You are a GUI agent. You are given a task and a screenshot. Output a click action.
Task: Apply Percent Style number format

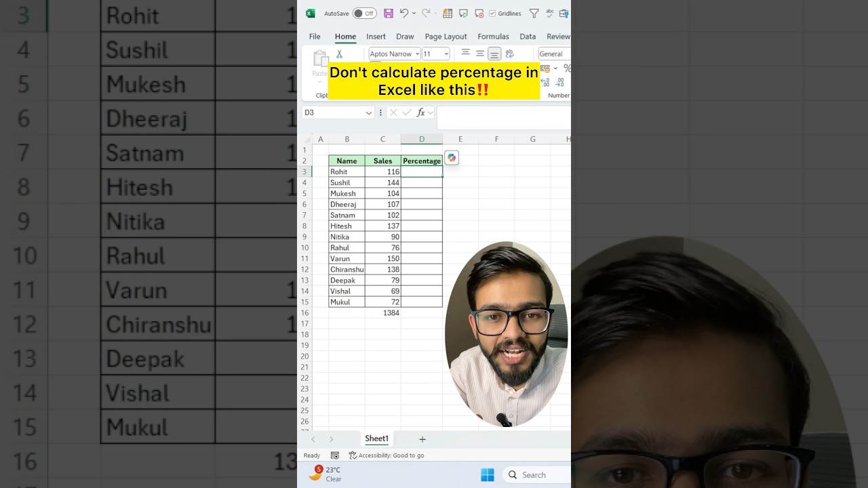(x=567, y=68)
